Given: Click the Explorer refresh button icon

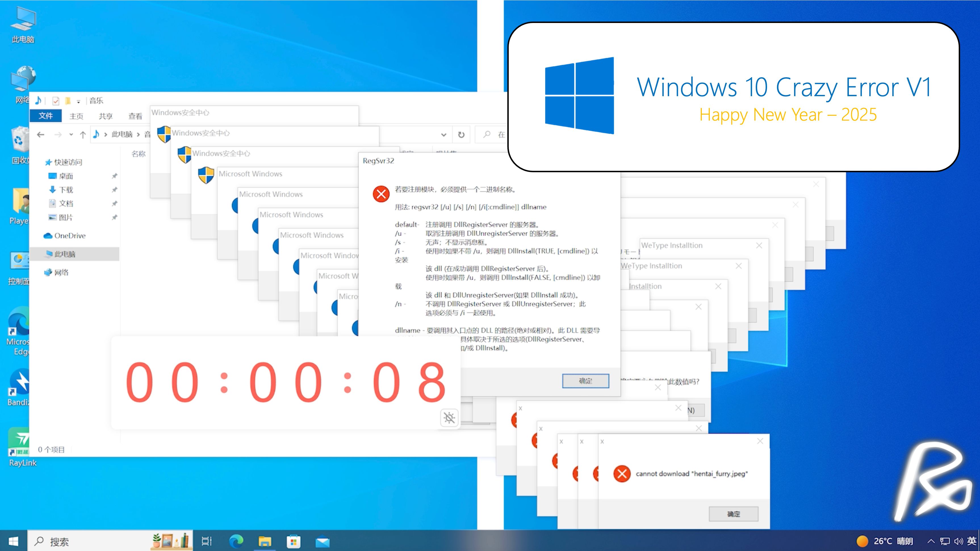Looking at the screenshot, I should pyautogui.click(x=461, y=134).
